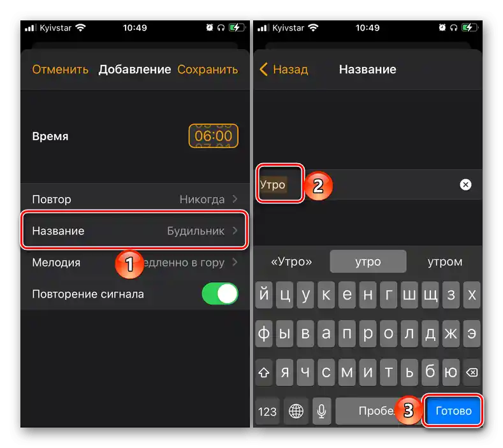Tap the 06:00 time picker
503x448 pixels.
pyautogui.click(x=214, y=136)
